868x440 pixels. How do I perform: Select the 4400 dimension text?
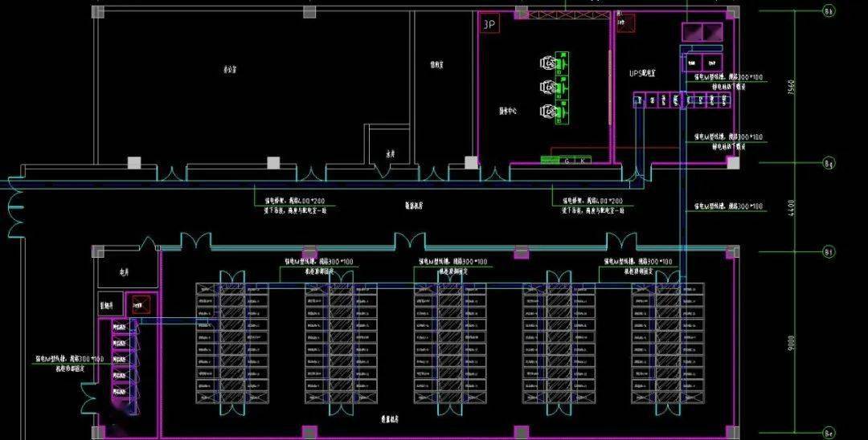click(791, 208)
